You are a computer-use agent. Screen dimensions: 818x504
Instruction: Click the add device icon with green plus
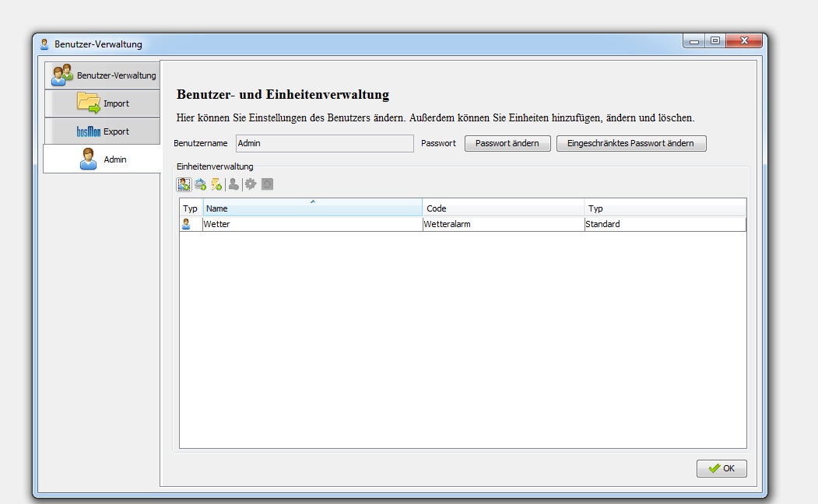tap(201, 184)
